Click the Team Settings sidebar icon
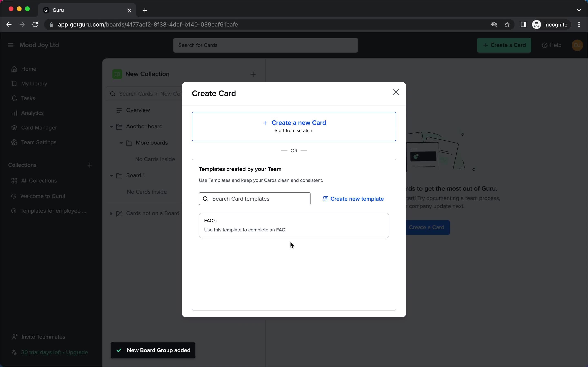588x367 pixels. pyautogui.click(x=14, y=142)
